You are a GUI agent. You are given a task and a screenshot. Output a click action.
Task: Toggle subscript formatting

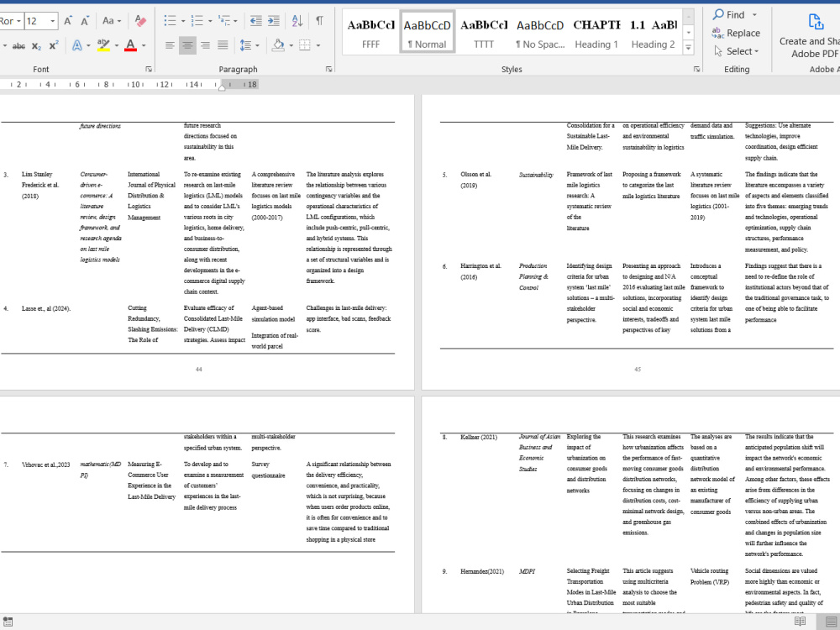coord(36,46)
